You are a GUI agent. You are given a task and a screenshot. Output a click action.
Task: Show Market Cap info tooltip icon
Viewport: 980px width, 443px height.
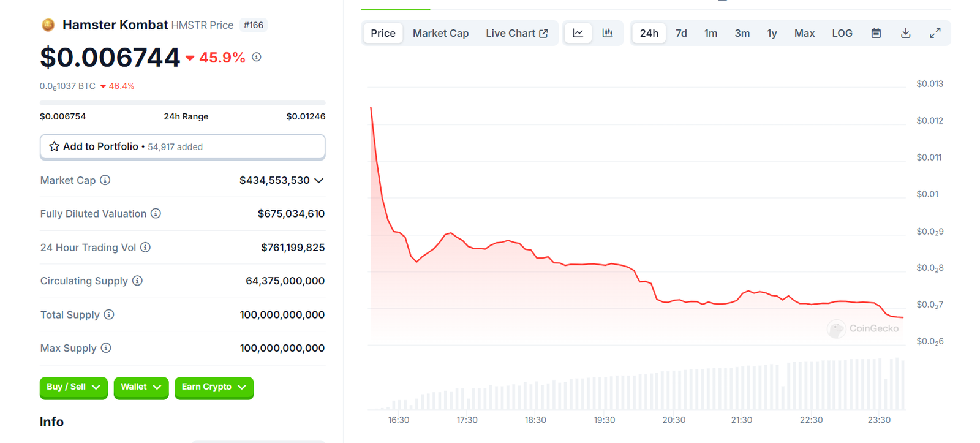[105, 180]
